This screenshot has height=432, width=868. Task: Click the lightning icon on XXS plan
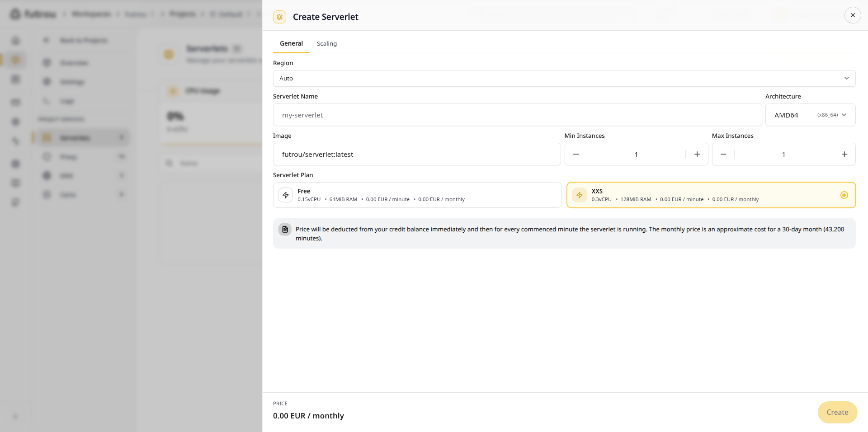tap(580, 195)
